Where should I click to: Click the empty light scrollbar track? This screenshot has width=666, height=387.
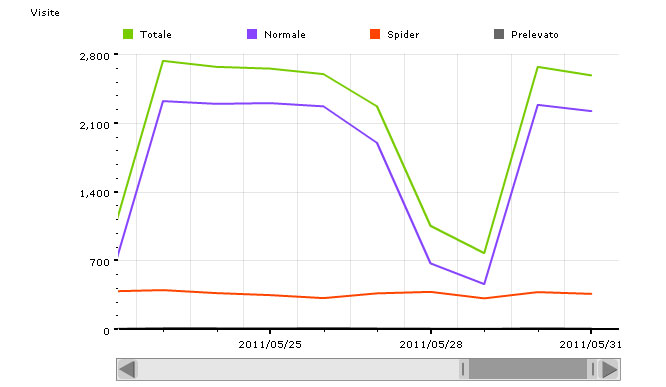(x=298, y=369)
